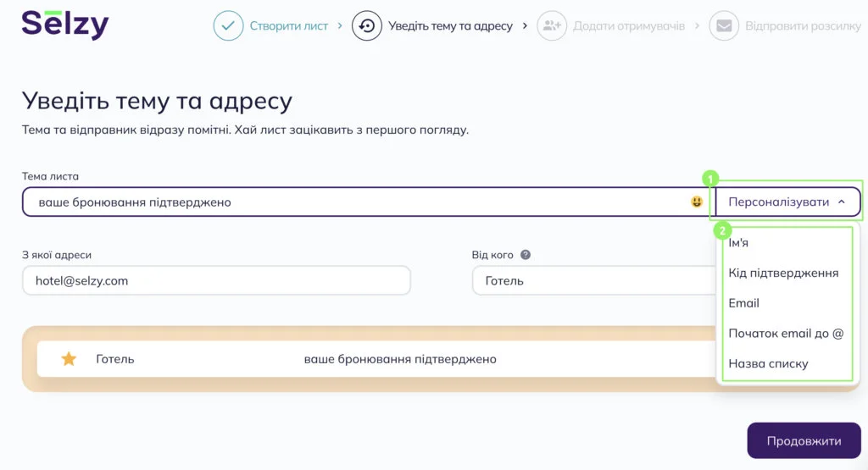Click the checkmark icon for Створити лист
The image size is (868, 470).
click(228, 25)
